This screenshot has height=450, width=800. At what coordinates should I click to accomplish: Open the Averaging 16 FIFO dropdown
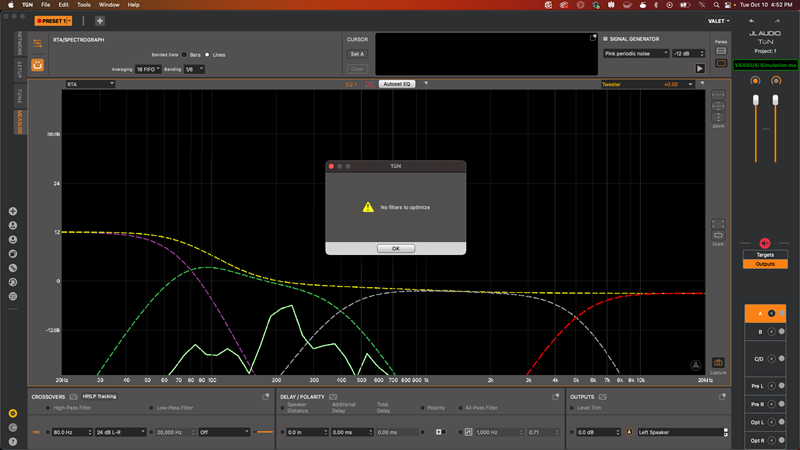click(148, 69)
